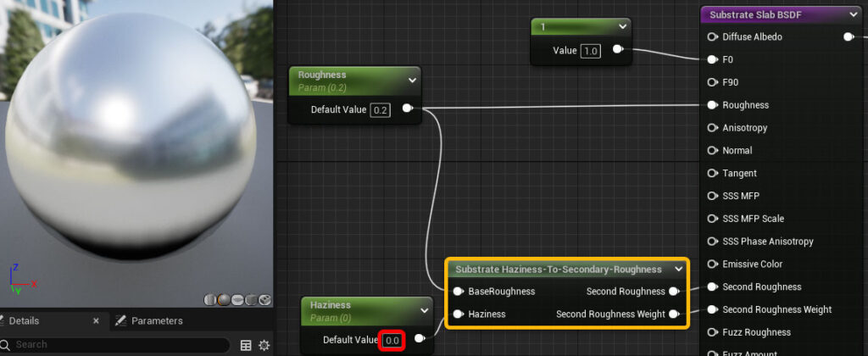
Task: Click Slab BSDF Second Roughness Weight input pin
Action: point(712,309)
